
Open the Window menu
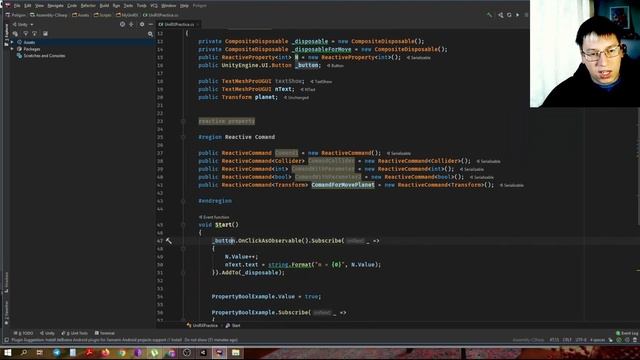pyautogui.click(x=168, y=6)
